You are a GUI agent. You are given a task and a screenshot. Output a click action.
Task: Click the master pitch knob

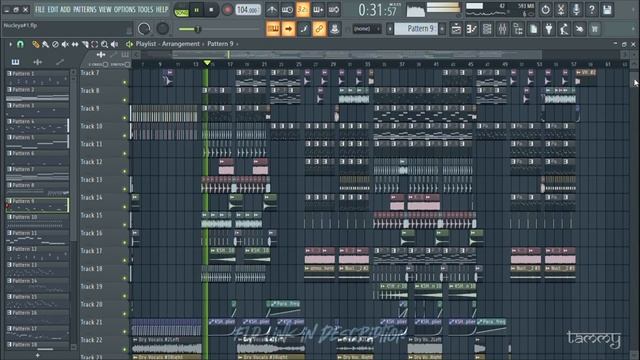tap(162, 29)
